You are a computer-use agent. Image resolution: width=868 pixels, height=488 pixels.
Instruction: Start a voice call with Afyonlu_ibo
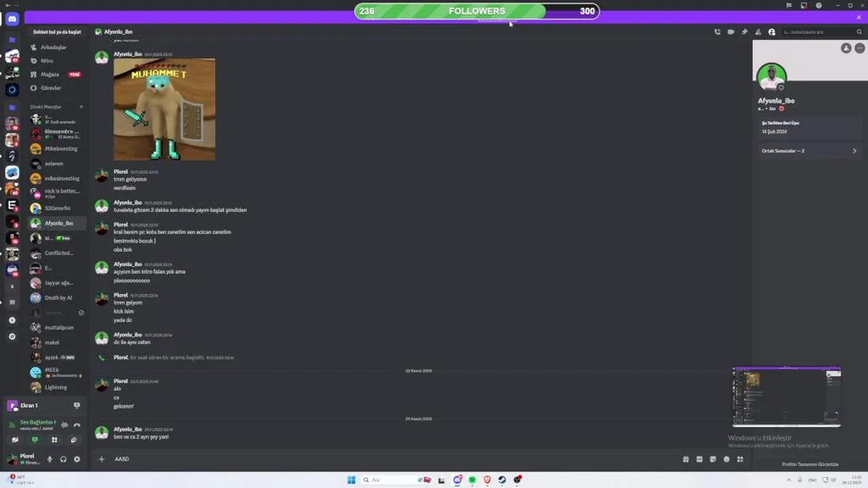[x=717, y=32]
